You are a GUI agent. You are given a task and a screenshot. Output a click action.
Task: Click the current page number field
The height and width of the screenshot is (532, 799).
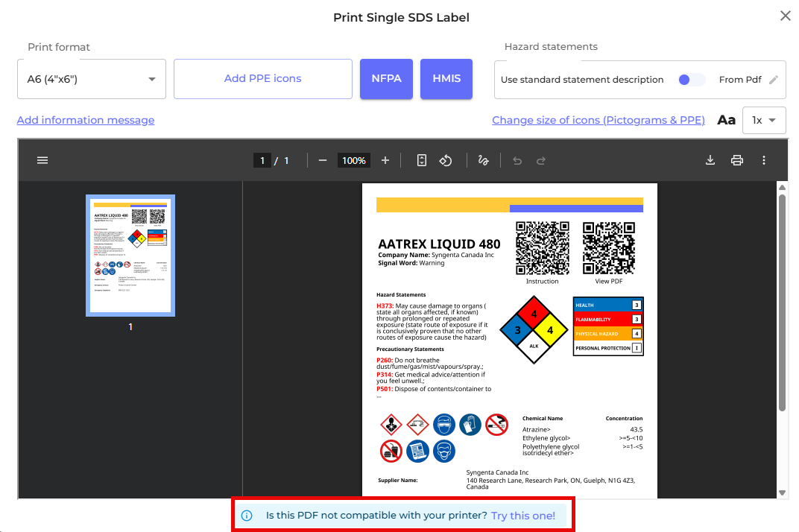point(262,160)
